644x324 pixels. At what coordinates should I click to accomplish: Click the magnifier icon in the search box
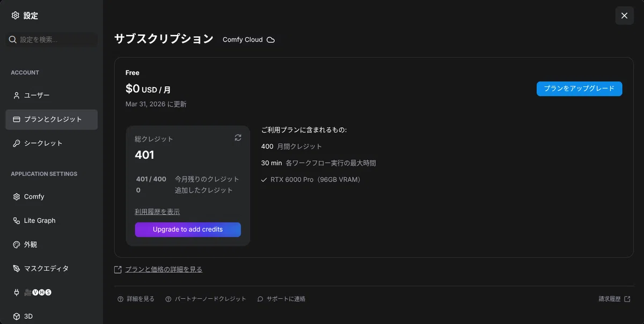pos(13,40)
